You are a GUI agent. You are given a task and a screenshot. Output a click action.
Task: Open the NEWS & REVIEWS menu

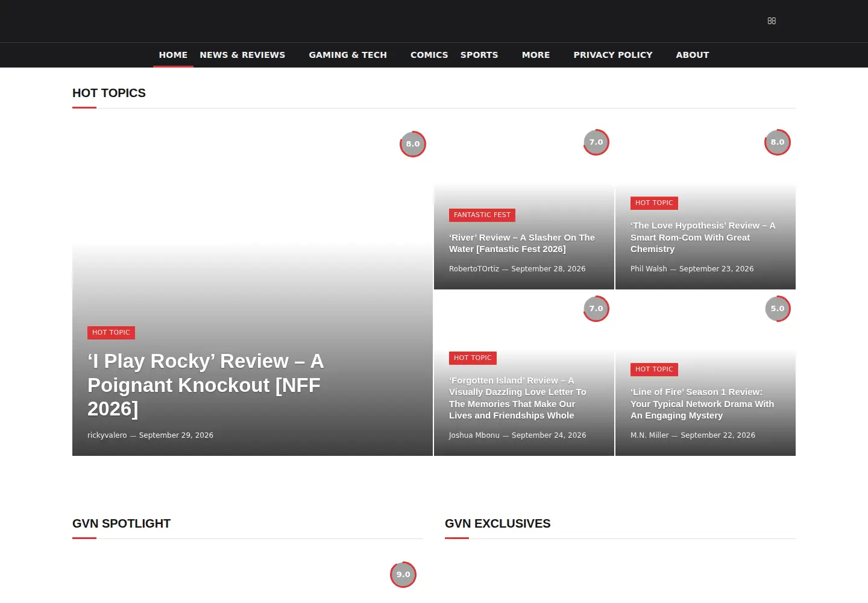242,55
